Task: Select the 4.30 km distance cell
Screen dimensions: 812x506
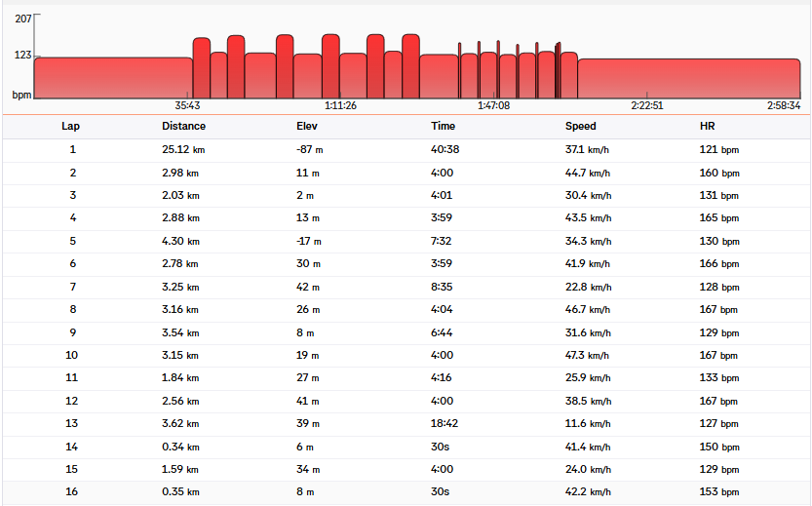Action: (x=180, y=242)
